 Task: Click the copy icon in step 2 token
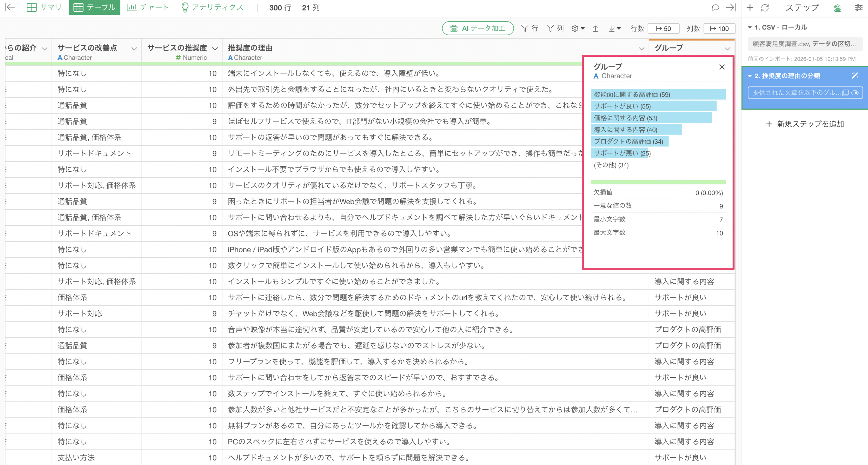pos(845,93)
